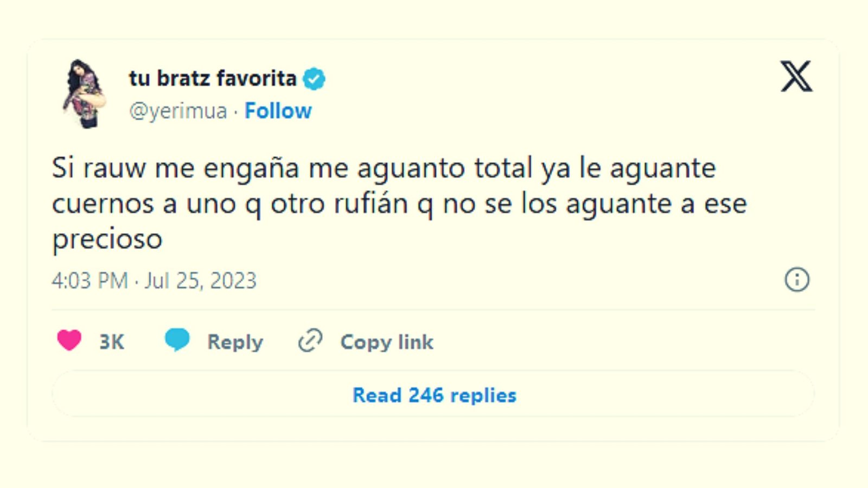Like the tweet with the heart icon

[x=69, y=341]
